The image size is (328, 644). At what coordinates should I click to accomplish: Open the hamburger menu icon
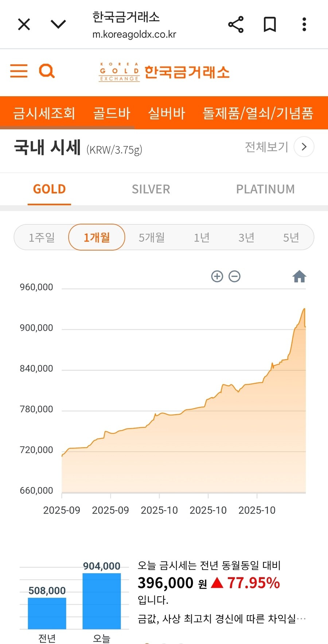(x=19, y=71)
